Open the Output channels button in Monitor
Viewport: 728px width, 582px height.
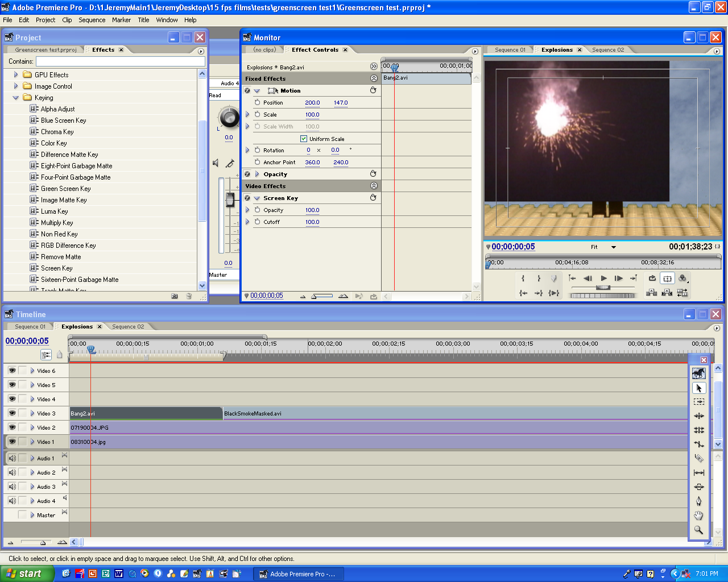point(683,278)
